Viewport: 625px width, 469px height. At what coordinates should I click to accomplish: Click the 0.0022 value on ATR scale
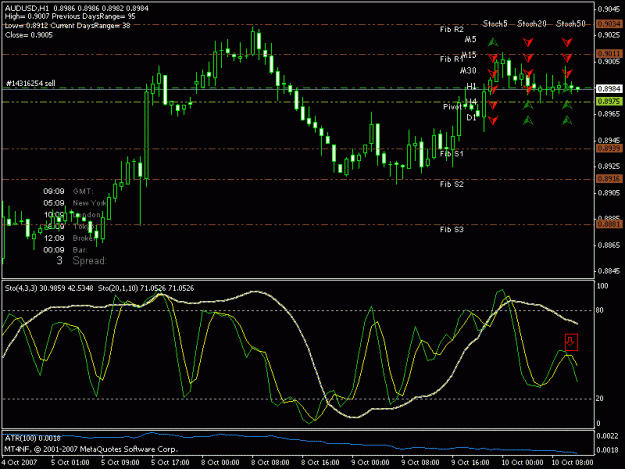(608, 436)
